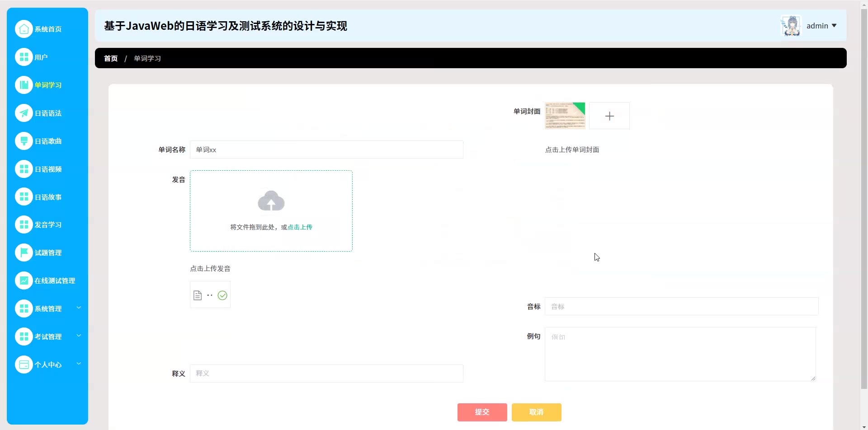Click the 在线测试管理 chart icon
This screenshot has width=868, height=430.
click(24, 280)
